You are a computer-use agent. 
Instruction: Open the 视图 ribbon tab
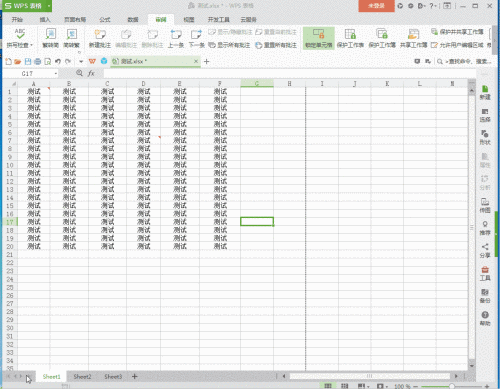click(x=189, y=20)
